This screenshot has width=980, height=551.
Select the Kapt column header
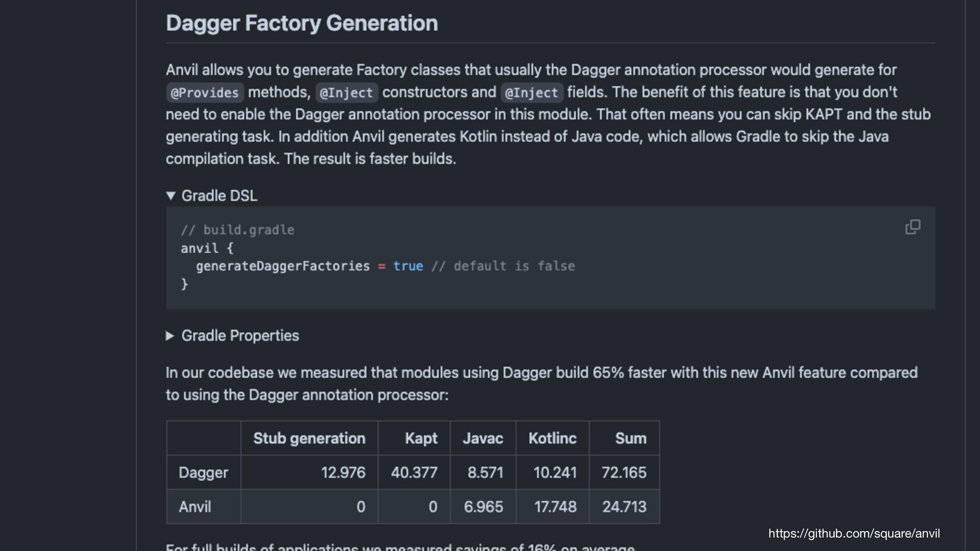pos(421,439)
